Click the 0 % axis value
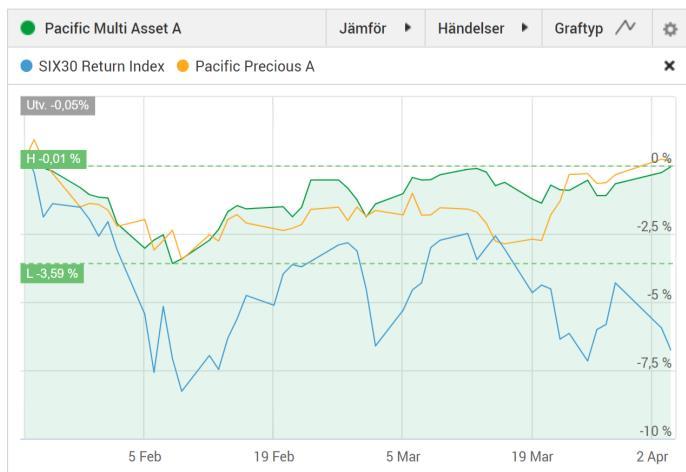The height and width of the screenshot is (472, 686). 661,158
